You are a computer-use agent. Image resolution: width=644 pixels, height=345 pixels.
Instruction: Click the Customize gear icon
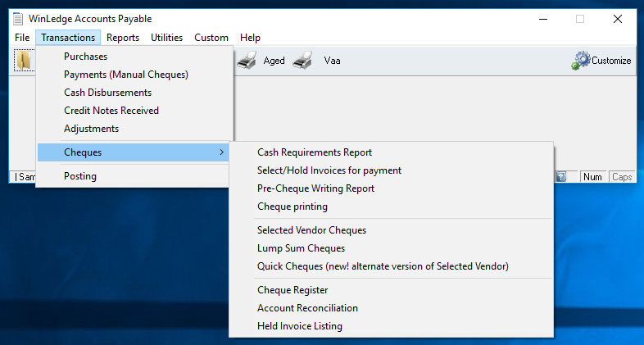coord(582,61)
